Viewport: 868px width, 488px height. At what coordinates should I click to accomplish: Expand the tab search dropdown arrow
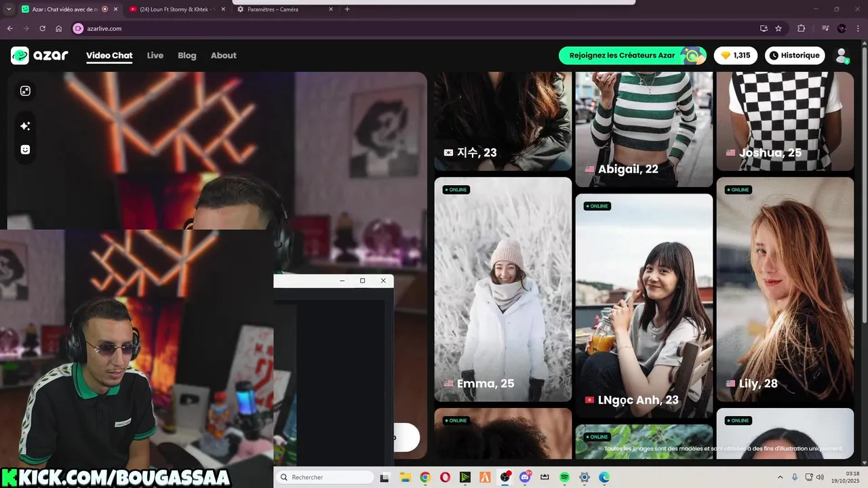click(8, 9)
